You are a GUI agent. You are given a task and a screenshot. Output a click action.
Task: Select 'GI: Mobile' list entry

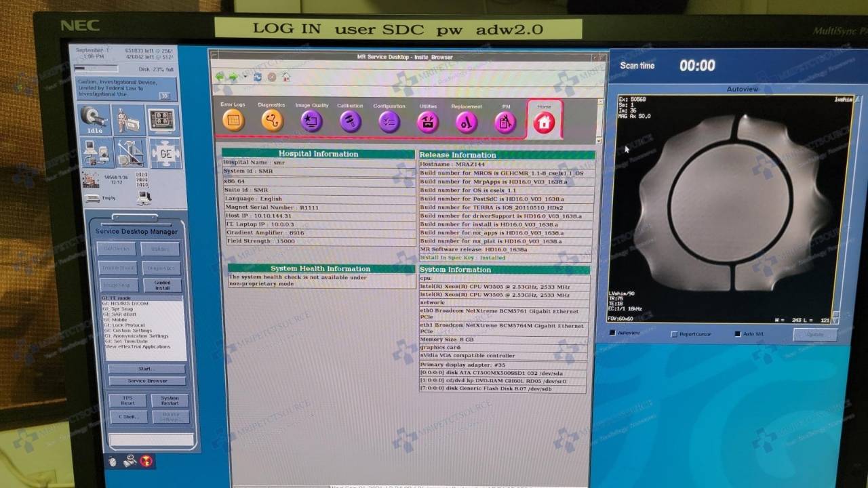pyautogui.click(x=115, y=320)
